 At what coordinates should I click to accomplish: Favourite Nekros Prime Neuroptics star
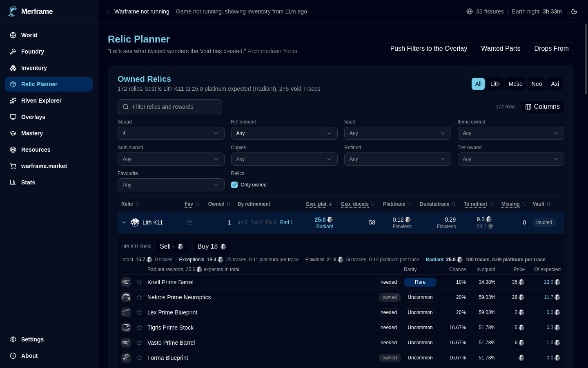139,297
